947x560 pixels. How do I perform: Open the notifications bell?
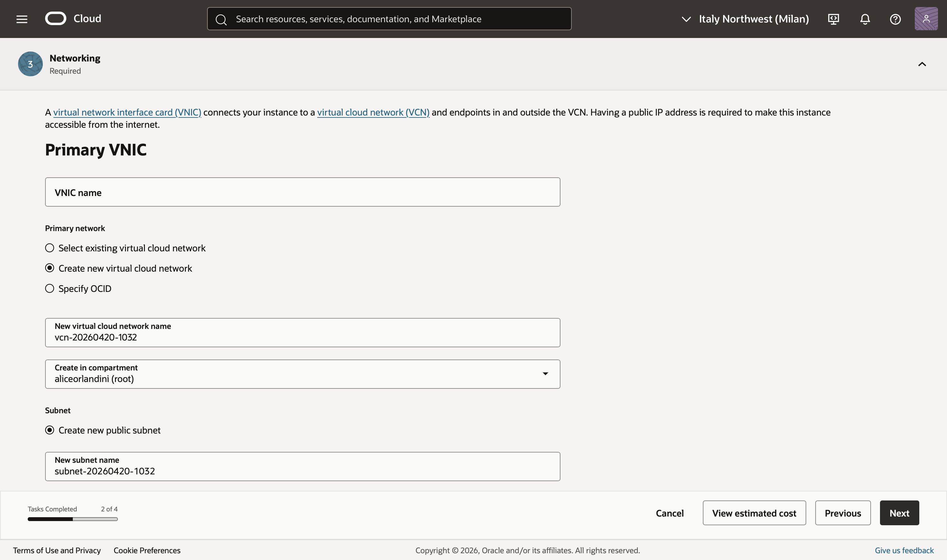[x=865, y=19]
